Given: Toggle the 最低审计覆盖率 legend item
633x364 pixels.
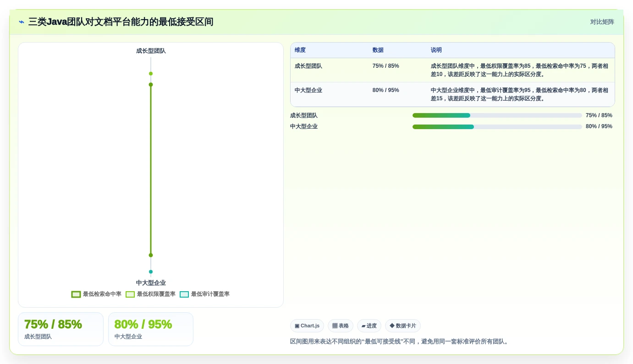Looking at the screenshot, I should [204, 294].
